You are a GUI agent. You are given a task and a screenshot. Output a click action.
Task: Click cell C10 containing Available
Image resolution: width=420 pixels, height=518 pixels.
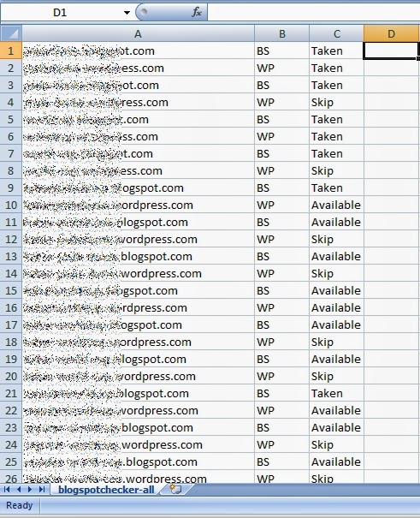[x=336, y=205]
